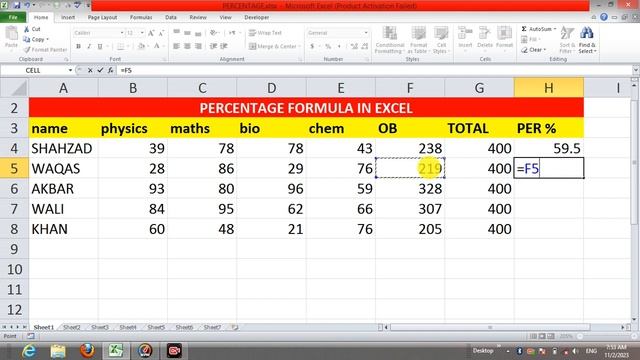Decrease font size with the small A

[161, 33]
